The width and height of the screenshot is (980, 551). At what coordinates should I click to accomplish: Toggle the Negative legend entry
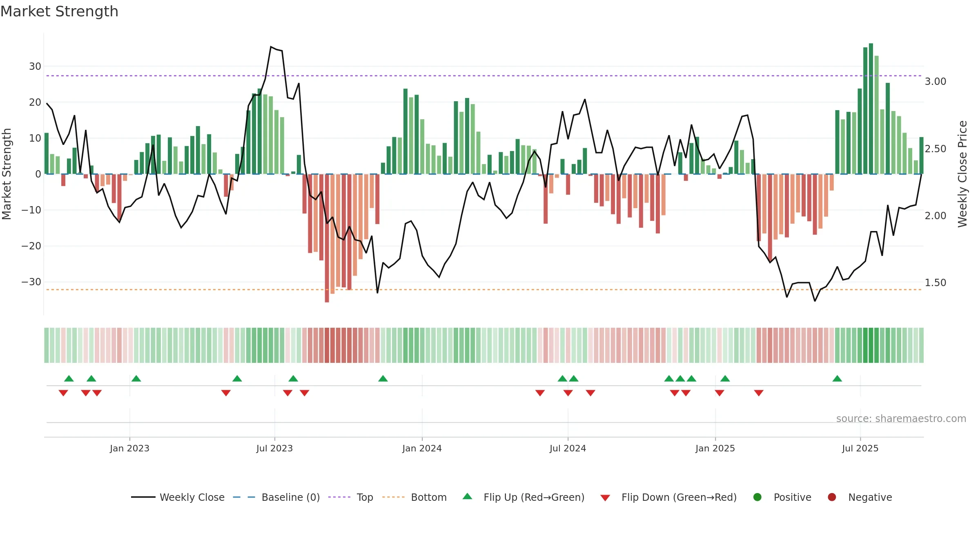(x=860, y=497)
